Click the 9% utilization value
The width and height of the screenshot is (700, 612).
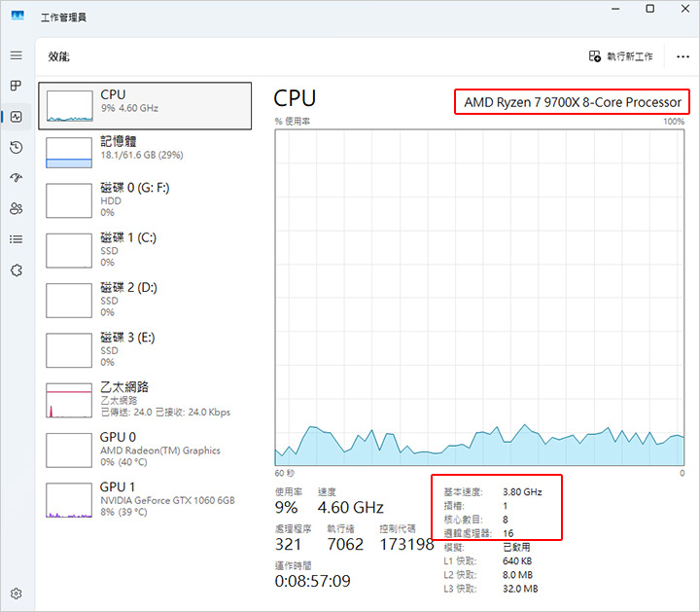(286, 508)
